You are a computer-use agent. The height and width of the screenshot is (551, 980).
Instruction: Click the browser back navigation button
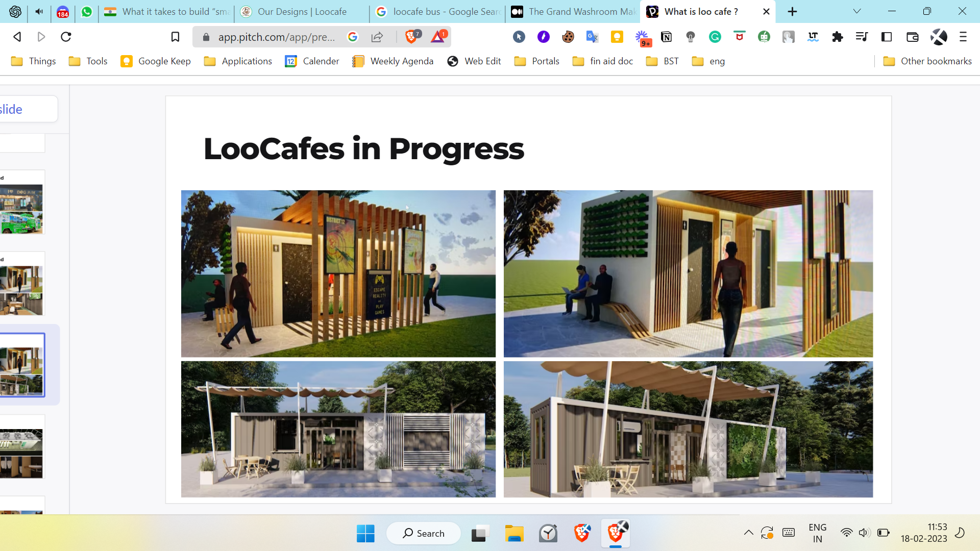(x=17, y=37)
